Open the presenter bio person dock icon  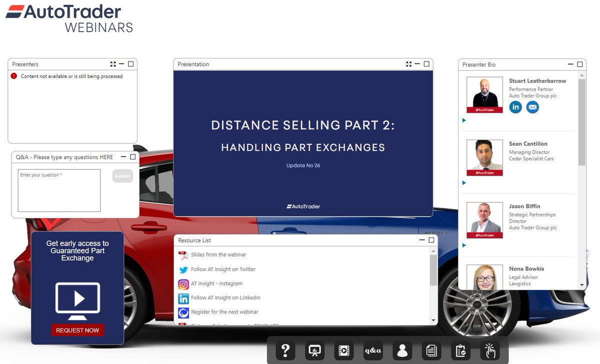(402, 350)
